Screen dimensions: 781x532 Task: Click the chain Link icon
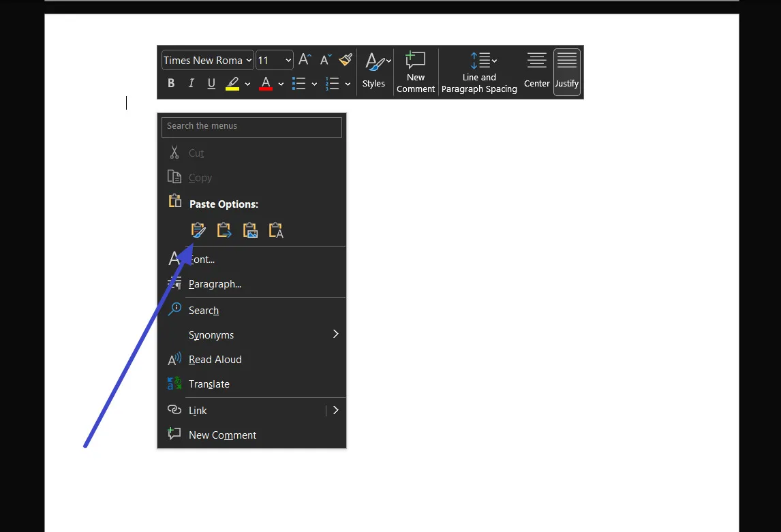[174, 409]
